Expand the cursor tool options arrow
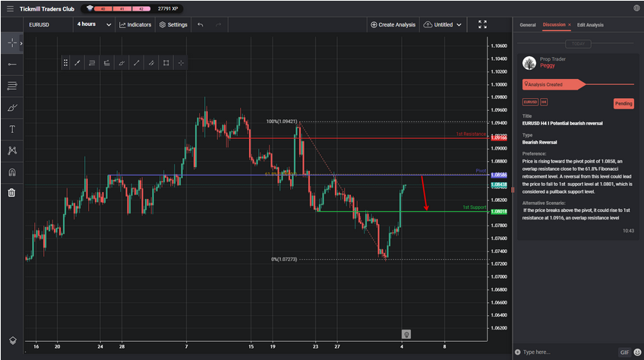The height and width of the screenshot is (360, 644). pyautogui.click(x=21, y=43)
